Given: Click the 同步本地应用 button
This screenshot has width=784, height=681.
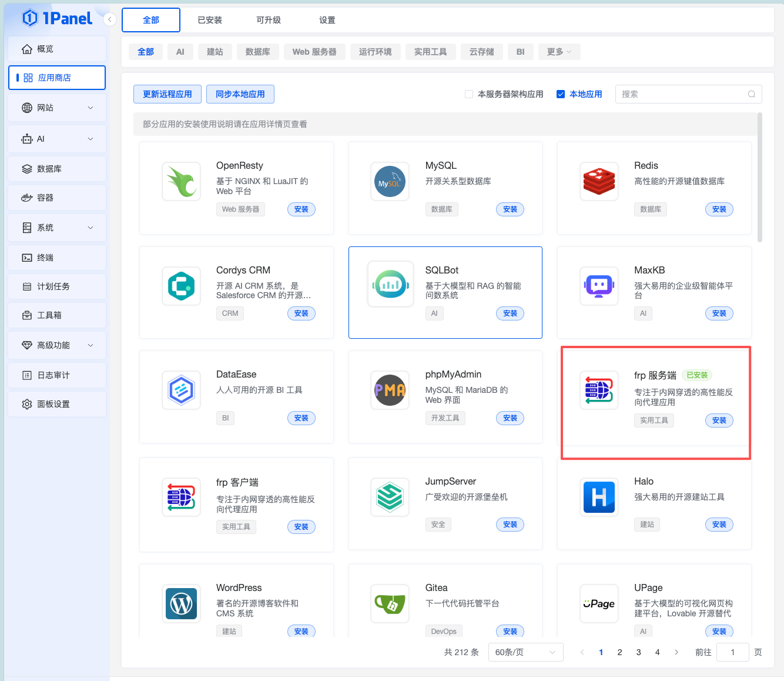Looking at the screenshot, I should (x=240, y=94).
